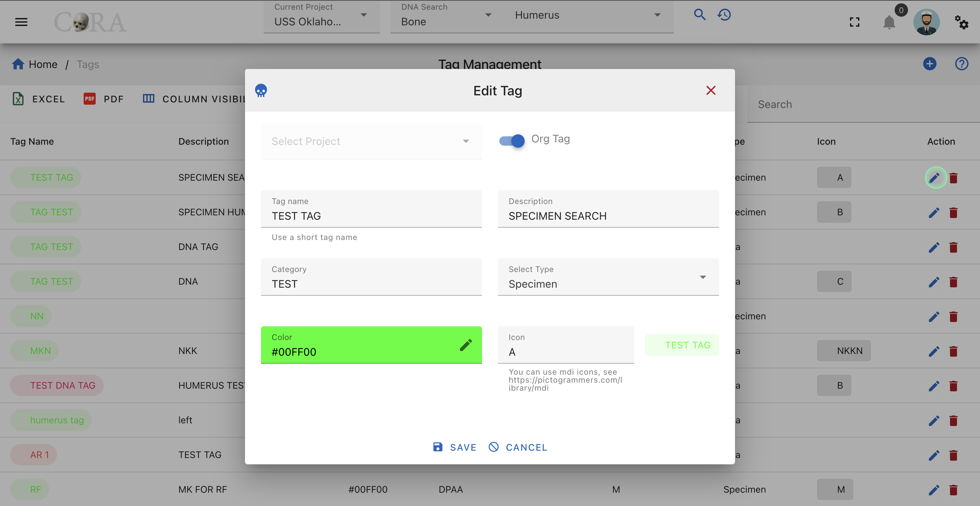
Task: Open help question mark icon
Action: 962,64
